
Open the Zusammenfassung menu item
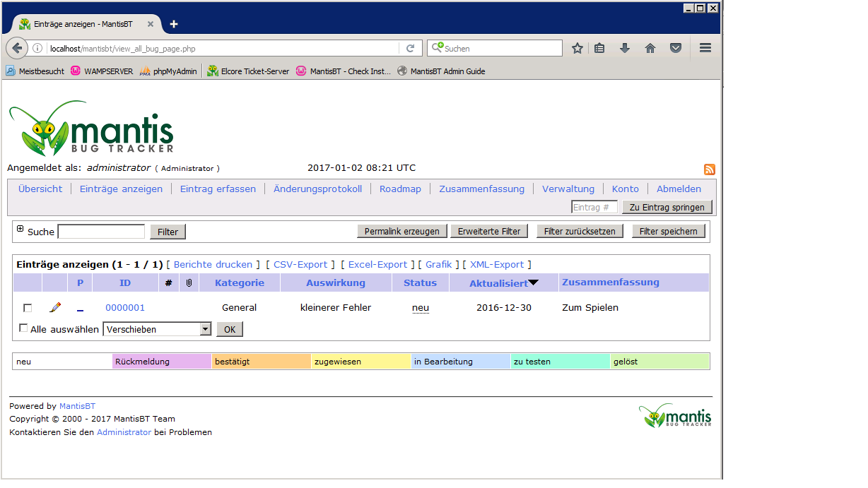(x=481, y=189)
